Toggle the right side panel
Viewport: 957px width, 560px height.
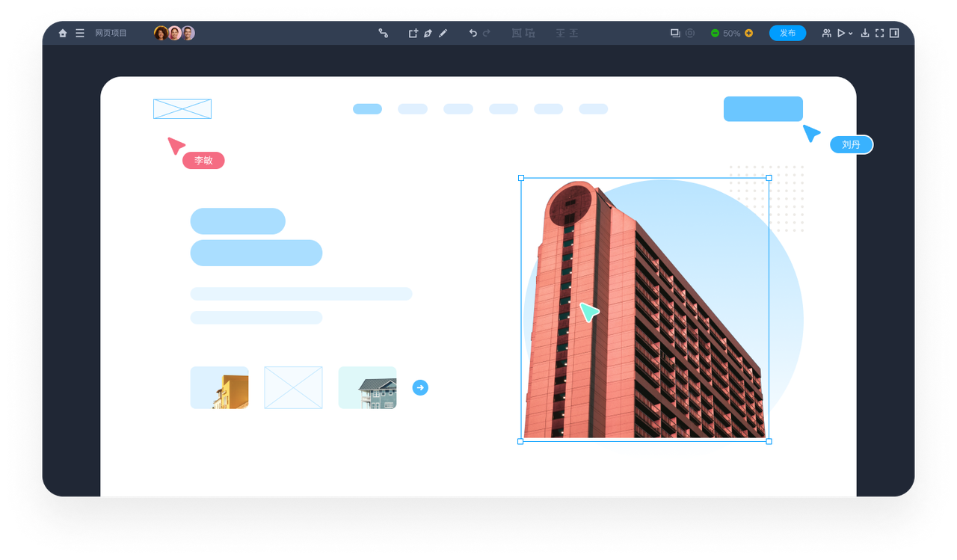894,34
